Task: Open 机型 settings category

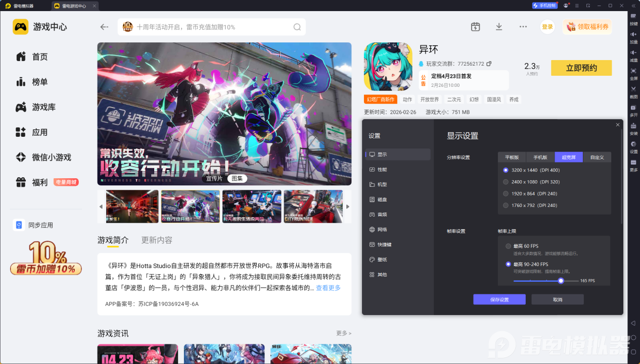Action: tap(398, 184)
